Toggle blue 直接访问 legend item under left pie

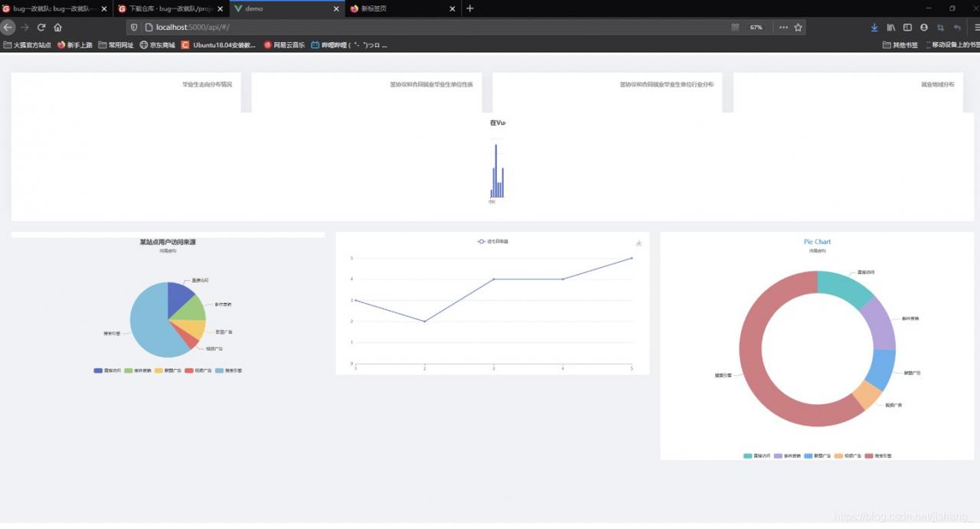click(106, 371)
